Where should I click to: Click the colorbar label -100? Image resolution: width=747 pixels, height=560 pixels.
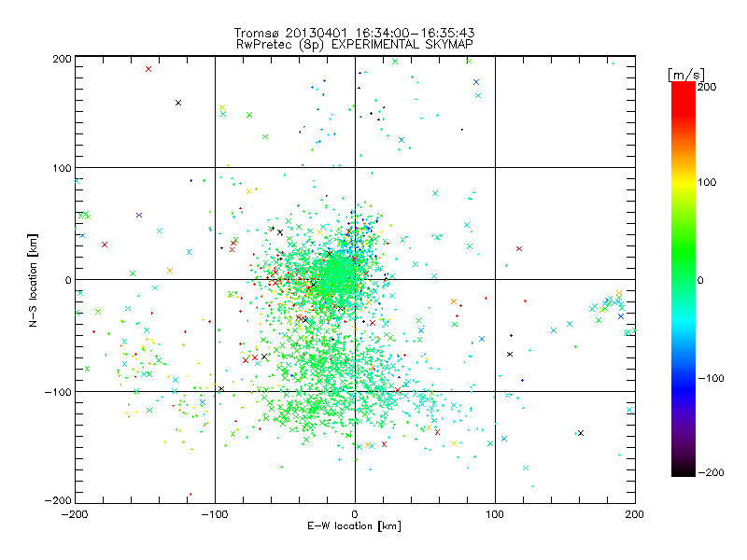[711, 378]
